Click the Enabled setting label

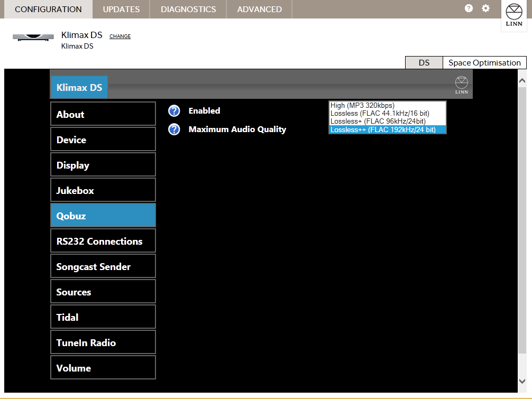click(204, 111)
